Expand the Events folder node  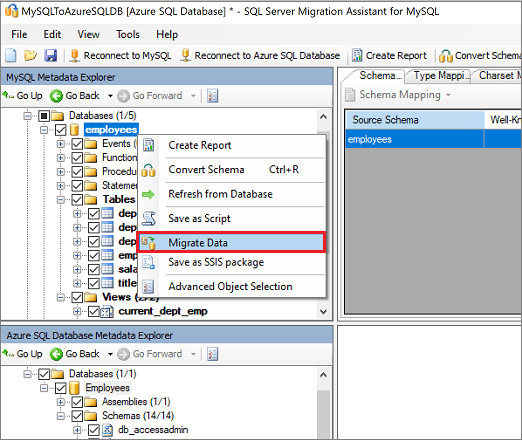(61, 144)
